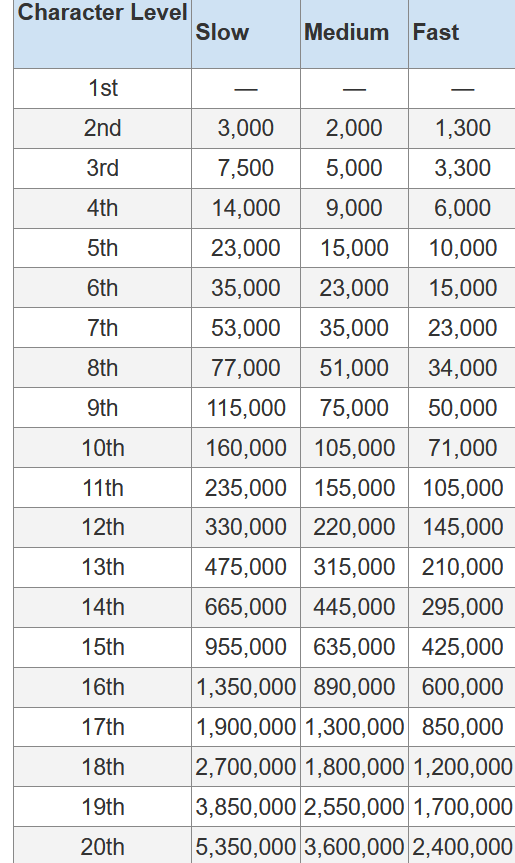Select the 9,000 Medium value for 4th level
Image resolution: width=515 pixels, height=863 pixels.
[354, 208]
